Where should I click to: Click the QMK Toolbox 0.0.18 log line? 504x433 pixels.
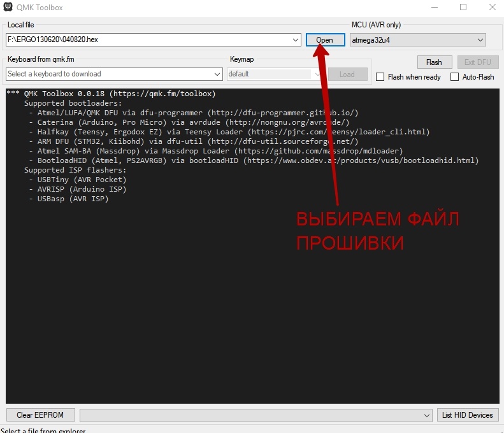pos(111,94)
